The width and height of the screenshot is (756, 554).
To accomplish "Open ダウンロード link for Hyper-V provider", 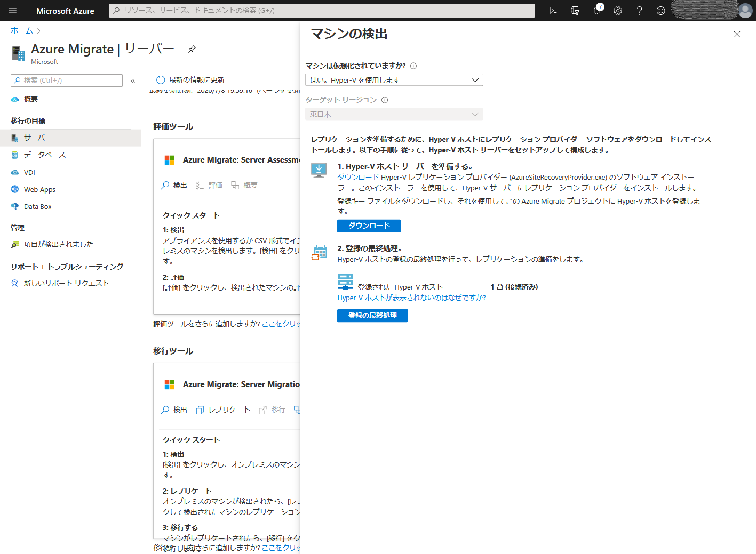I will coord(358,177).
